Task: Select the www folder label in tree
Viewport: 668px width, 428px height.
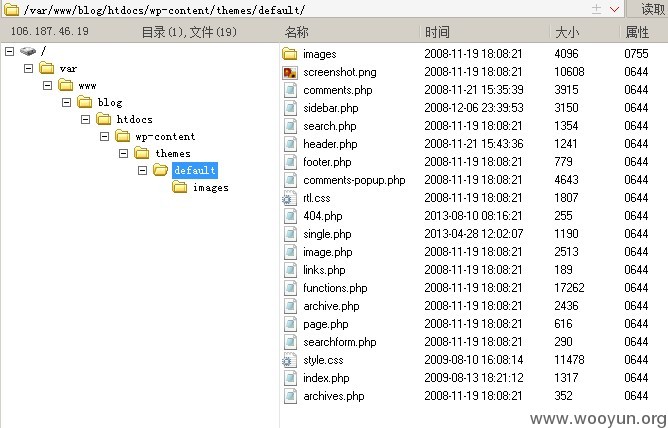Action: [87, 86]
